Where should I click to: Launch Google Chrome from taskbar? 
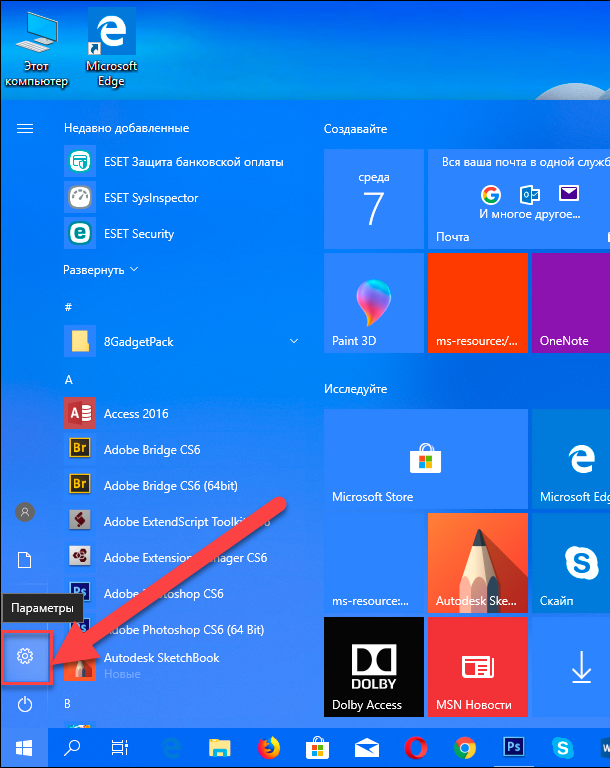464,748
